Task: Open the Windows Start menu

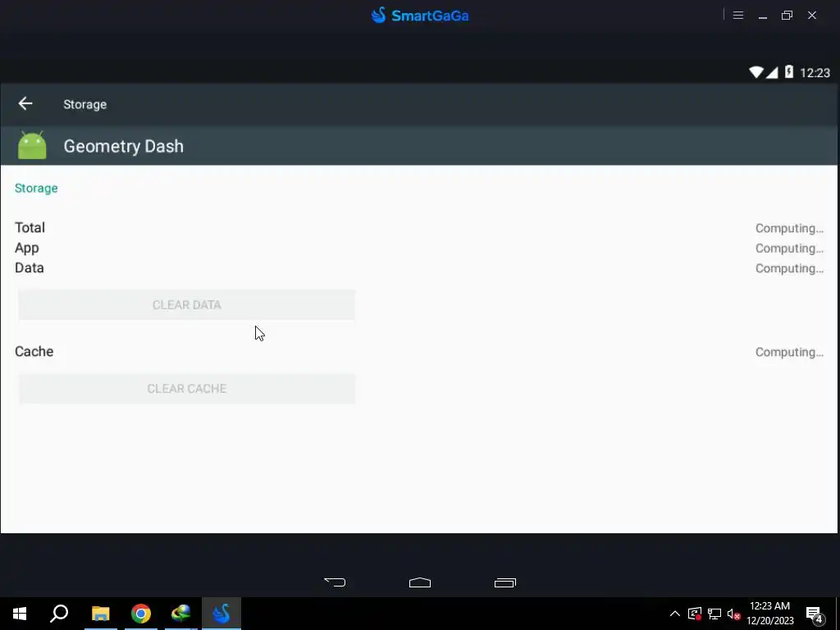Action: (20, 614)
